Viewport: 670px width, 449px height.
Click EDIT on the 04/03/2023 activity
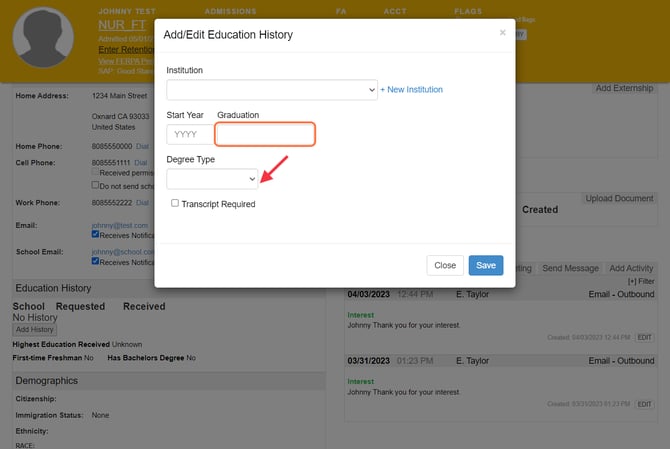[644, 337]
